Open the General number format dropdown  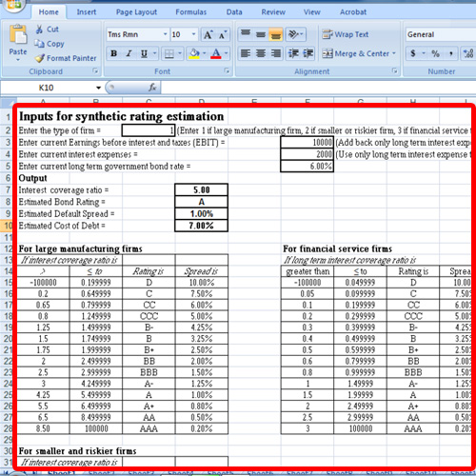[441, 34]
